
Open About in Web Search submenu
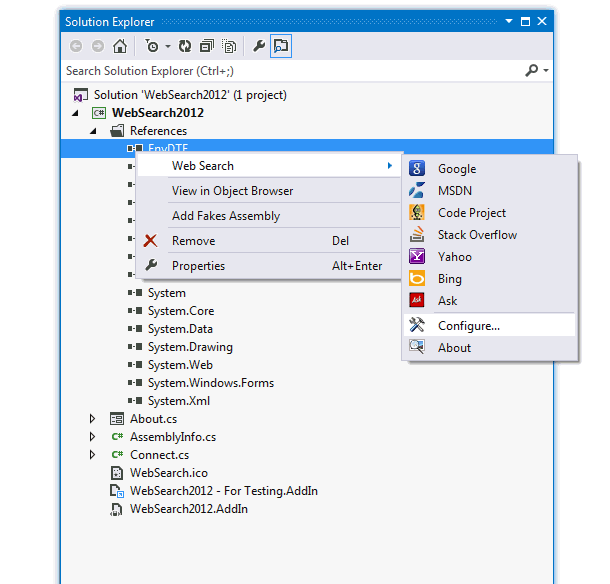pos(489,347)
